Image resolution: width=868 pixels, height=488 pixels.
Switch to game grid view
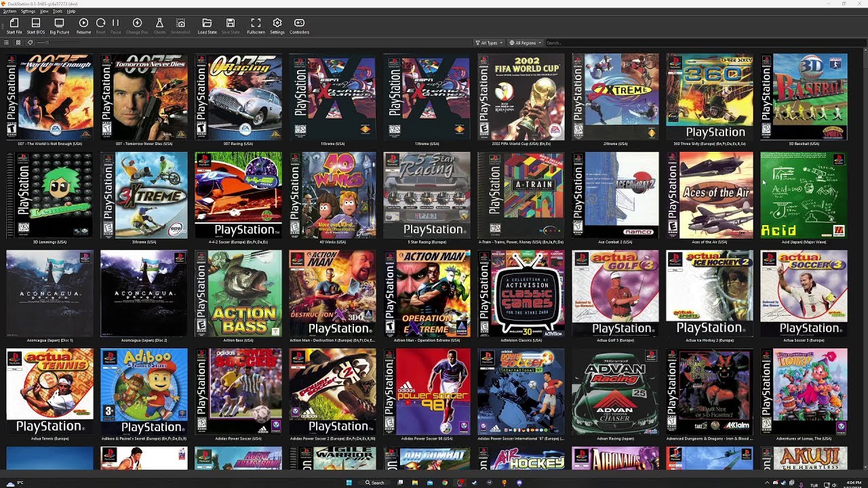pos(18,43)
